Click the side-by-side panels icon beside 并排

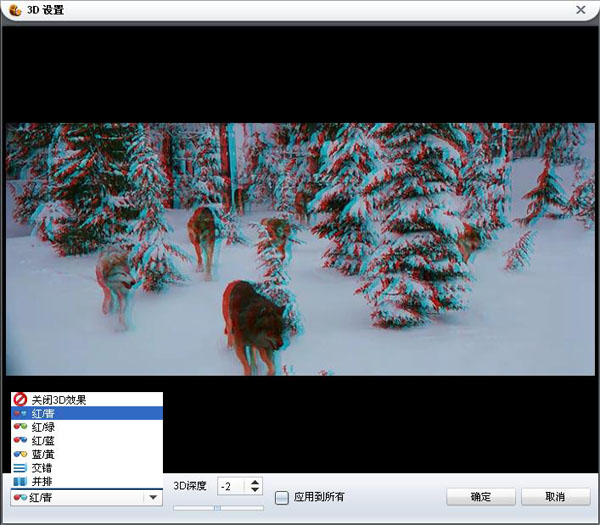pyautogui.click(x=20, y=481)
